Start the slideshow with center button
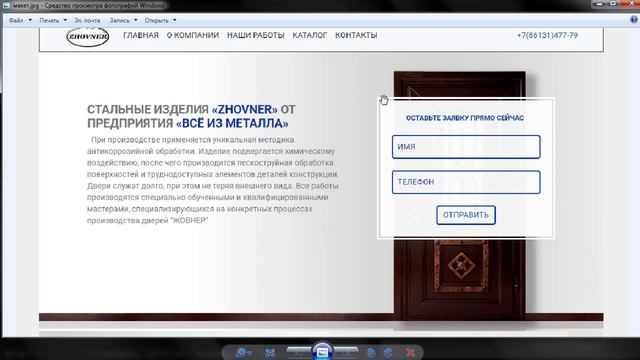This screenshot has width=640, height=360. (322, 351)
